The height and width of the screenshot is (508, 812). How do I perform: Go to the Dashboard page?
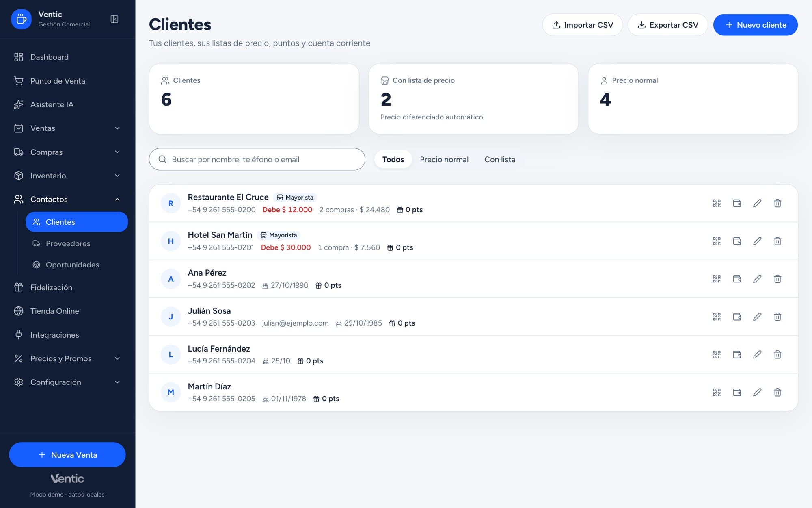(x=67, y=57)
